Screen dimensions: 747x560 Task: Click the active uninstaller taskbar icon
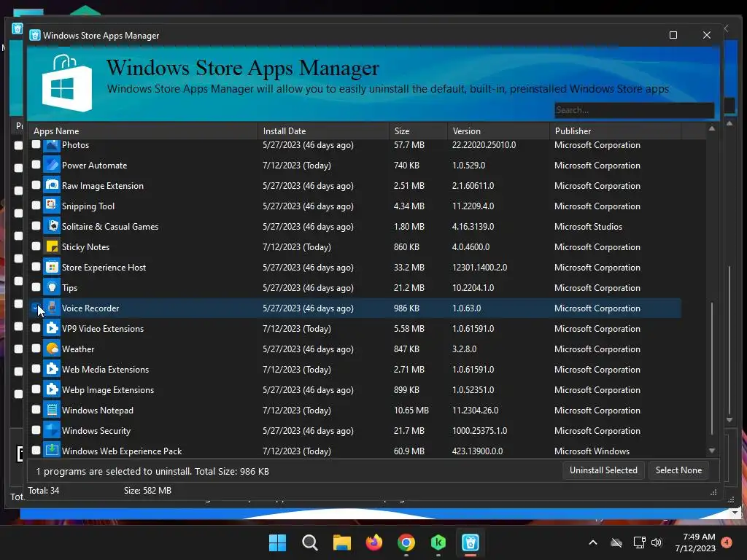[x=471, y=542]
